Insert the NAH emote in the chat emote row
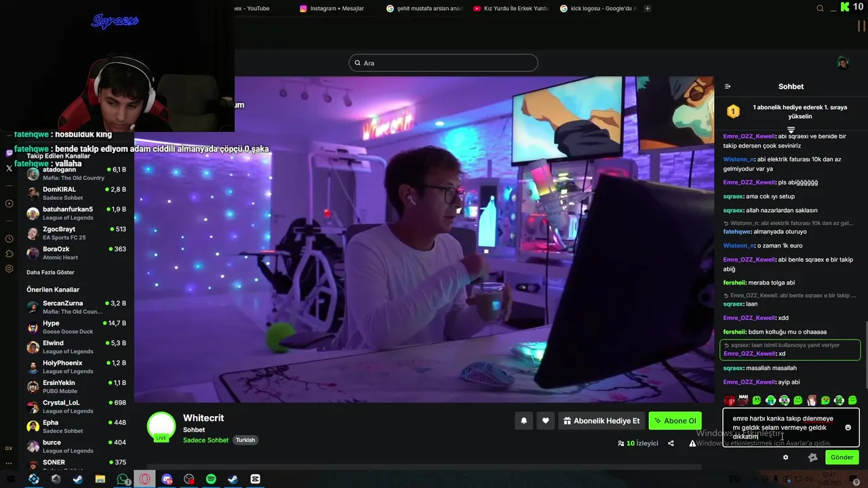The image size is (868, 488). click(x=743, y=401)
